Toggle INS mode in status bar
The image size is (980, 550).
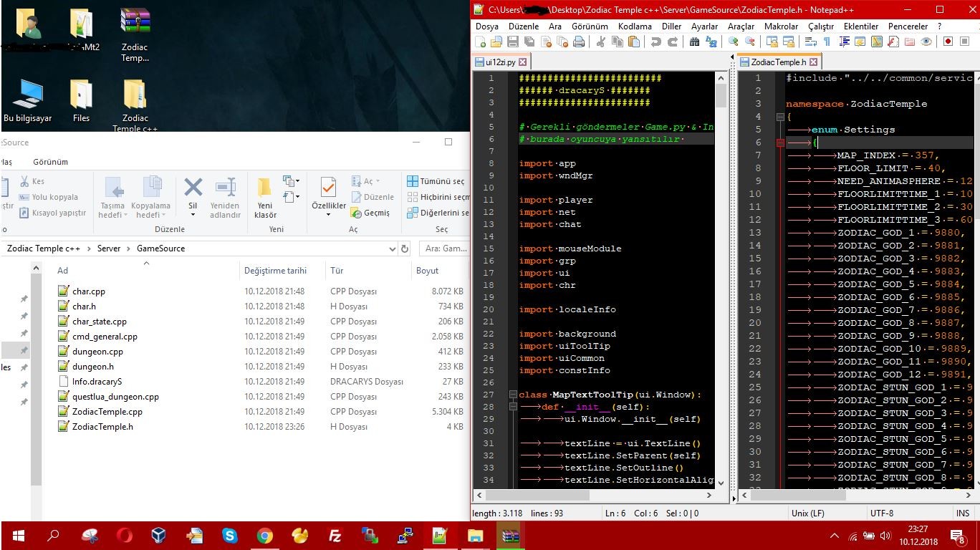[x=962, y=513]
